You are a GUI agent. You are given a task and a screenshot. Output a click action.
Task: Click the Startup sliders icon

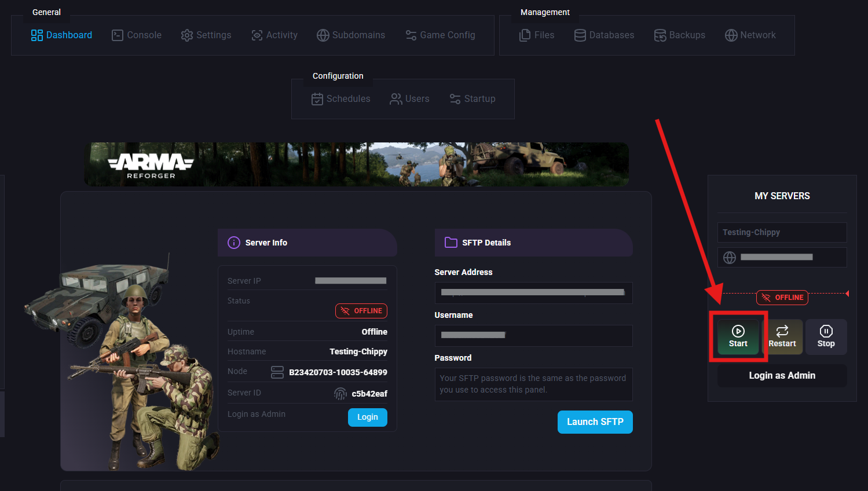[455, 99]
